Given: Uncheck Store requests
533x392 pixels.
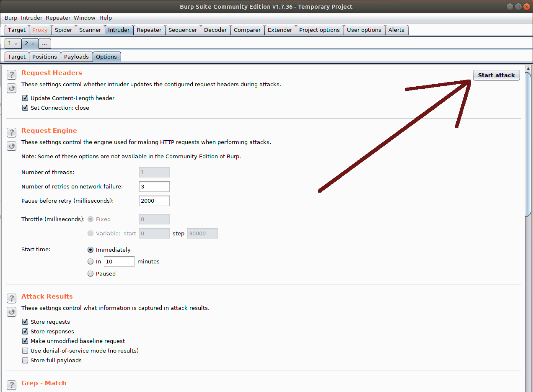Looking at the screenshot, I should (x=25, y=322).
